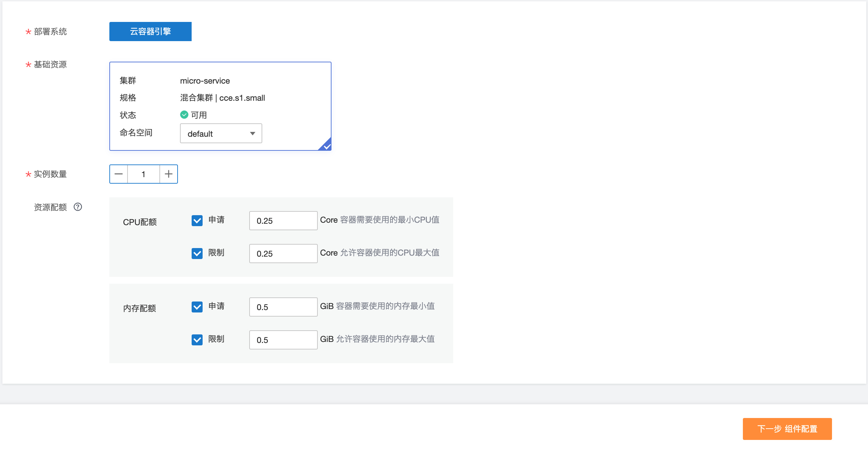Go to next step 组件配置

click(x=787, y=429)
